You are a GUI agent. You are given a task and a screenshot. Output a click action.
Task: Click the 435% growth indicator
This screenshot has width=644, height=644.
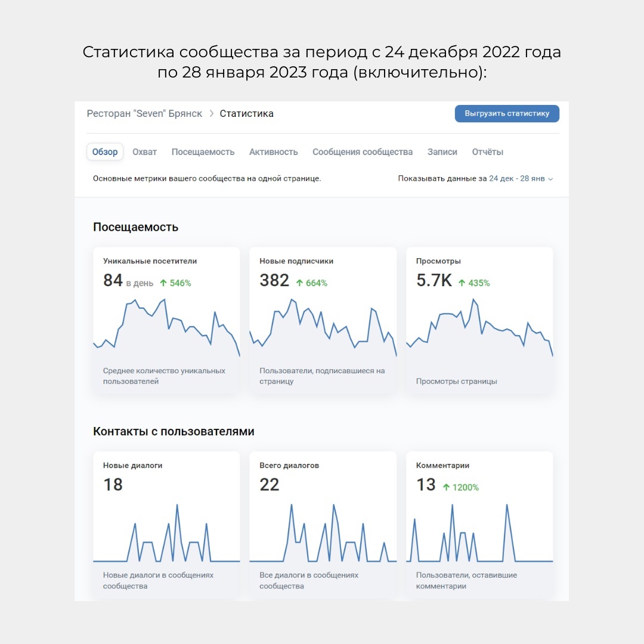pos(474,283)
